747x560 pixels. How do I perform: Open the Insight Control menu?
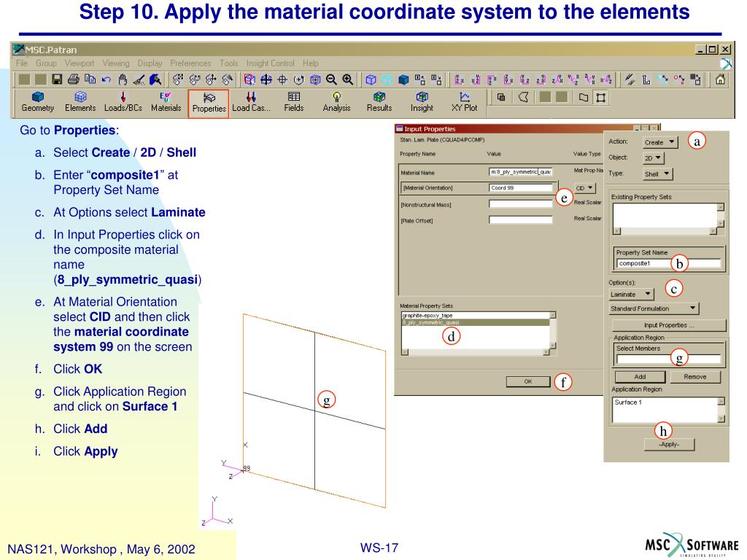[x=270, y=63]
